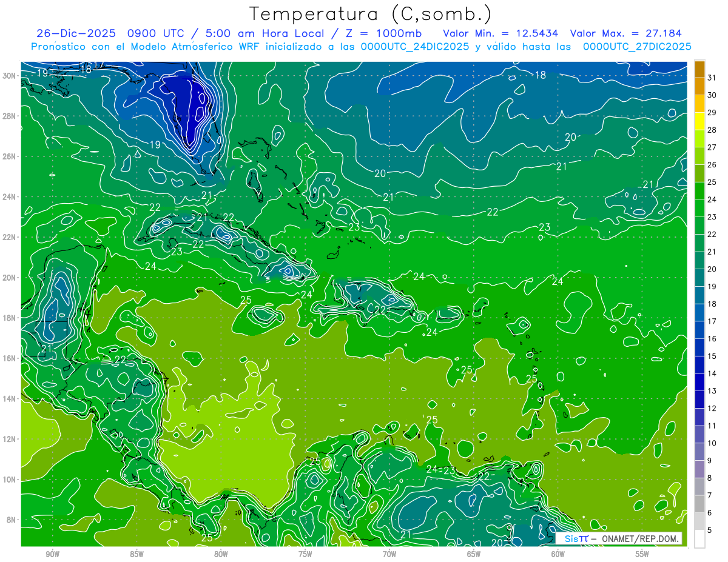Click the '27' value on the color legend
Image resolution: width=728 pixels, height=562 pixels.
click(712, 147)
